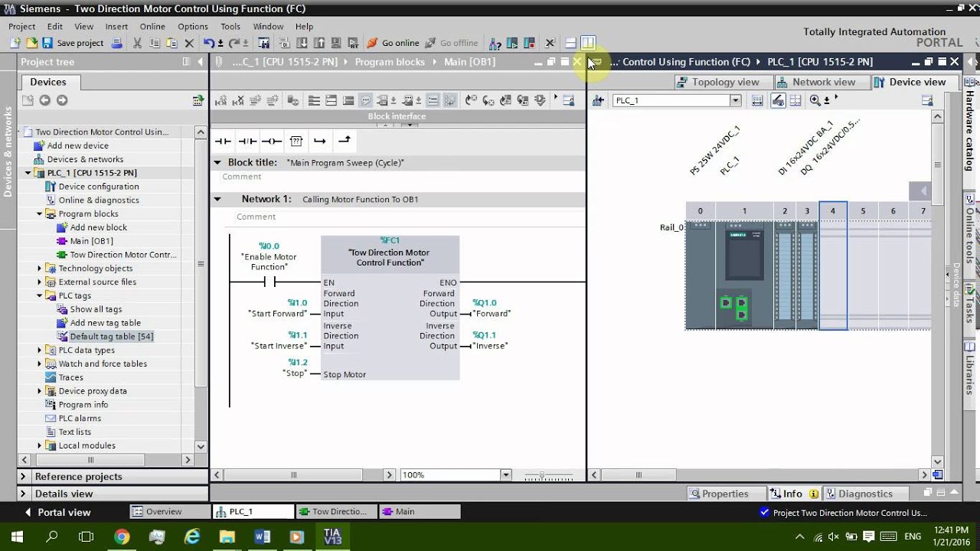The width and height of the screenshot is (980, 551).
Task: Go forward using right arrow in Project tree
Action: pyautogui.click(x=62, y=100)
